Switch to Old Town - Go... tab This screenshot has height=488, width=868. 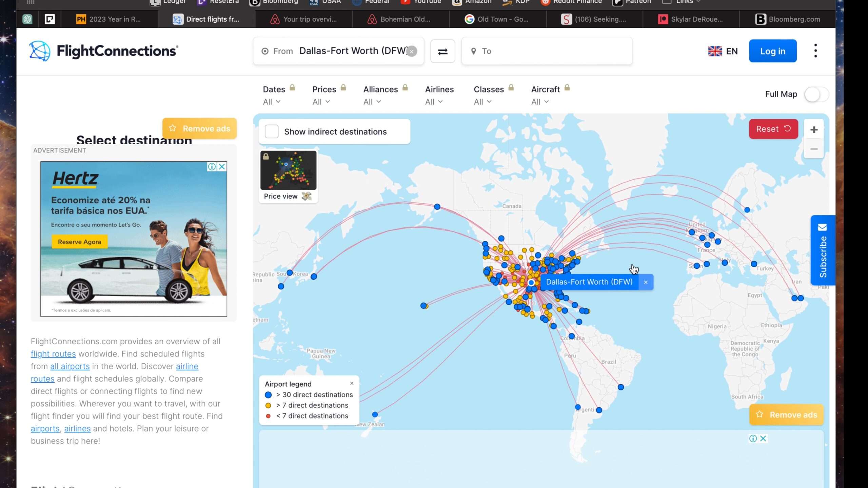(x=497, y=19)
